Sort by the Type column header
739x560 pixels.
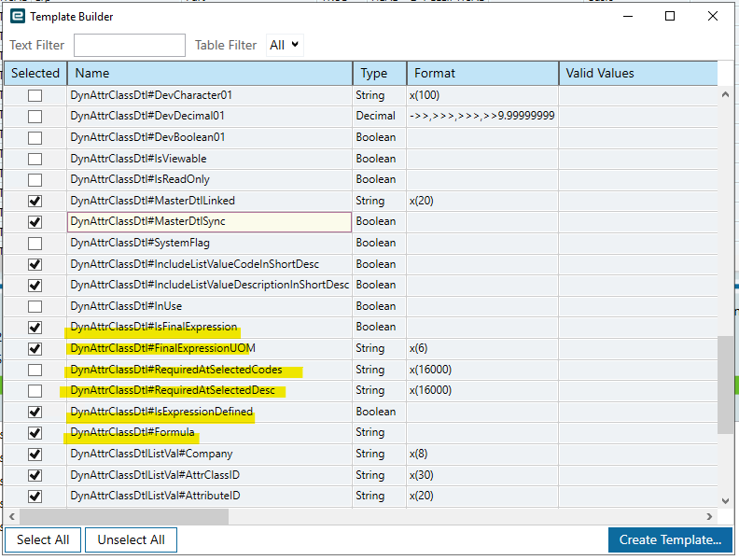(x=380, y=73)
